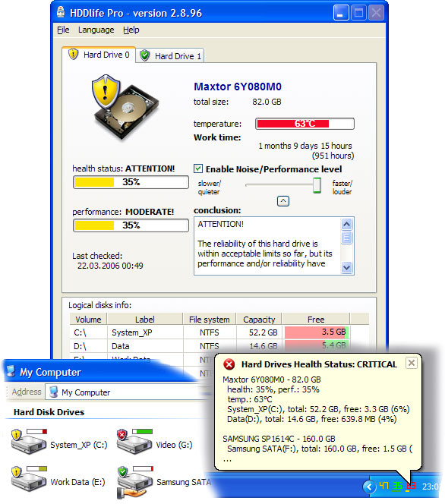
Task: Click the HDDlife Pro title bar icon
Action: 61,13
